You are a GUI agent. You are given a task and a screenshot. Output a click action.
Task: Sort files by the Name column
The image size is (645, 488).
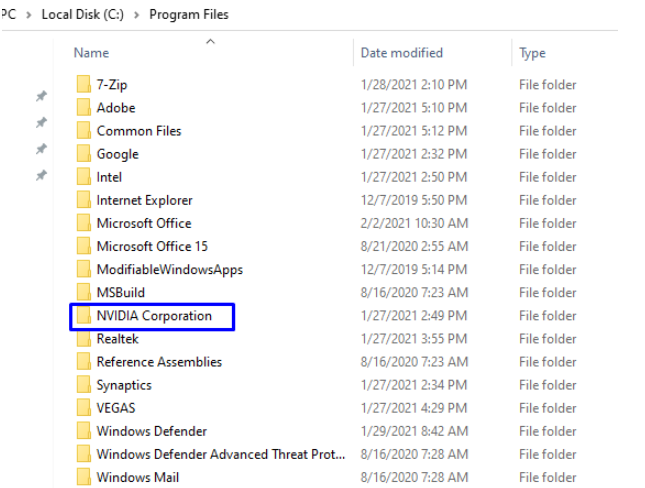point(91,53)
